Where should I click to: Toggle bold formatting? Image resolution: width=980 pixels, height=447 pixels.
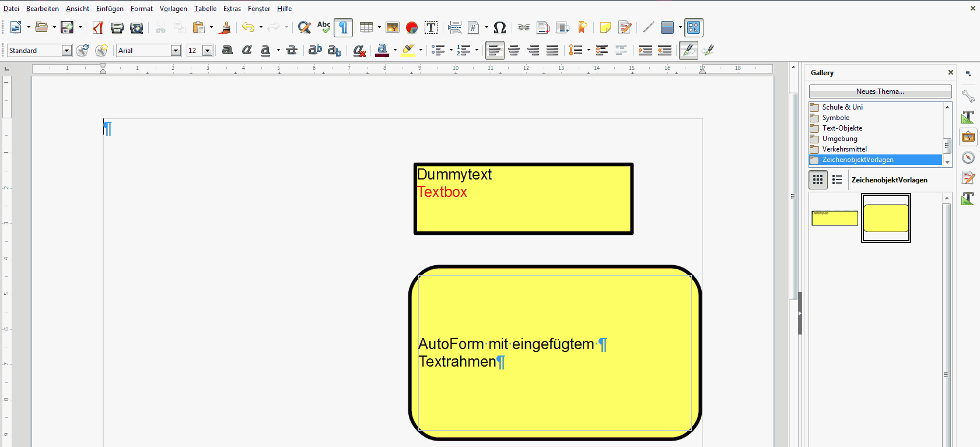[228, 51]
